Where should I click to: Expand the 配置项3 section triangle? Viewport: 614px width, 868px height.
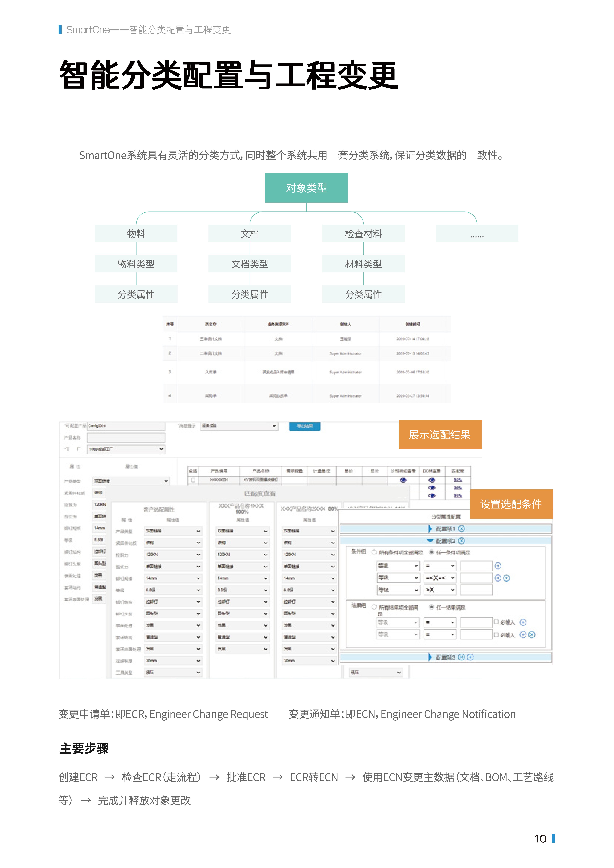pos(430,657)
